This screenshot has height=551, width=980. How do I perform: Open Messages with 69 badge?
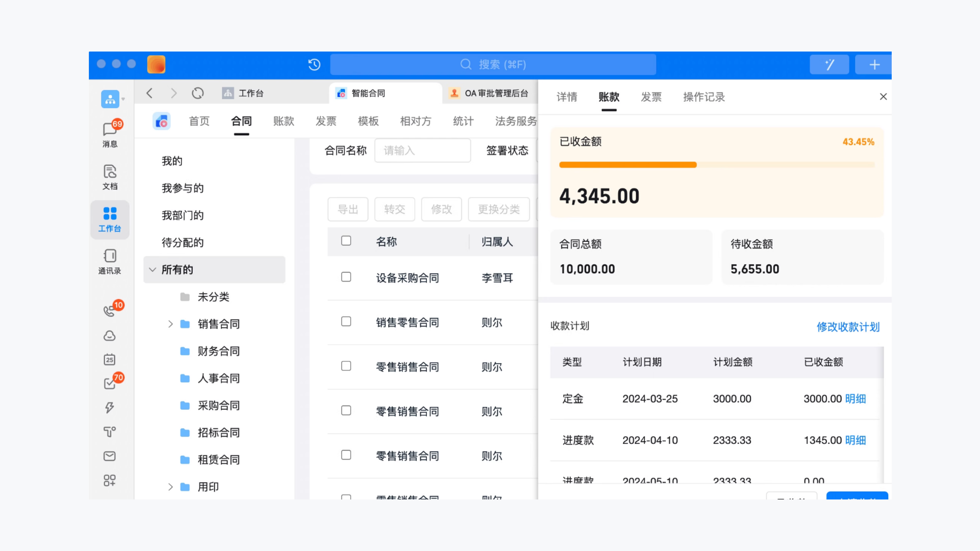[110, 133]
